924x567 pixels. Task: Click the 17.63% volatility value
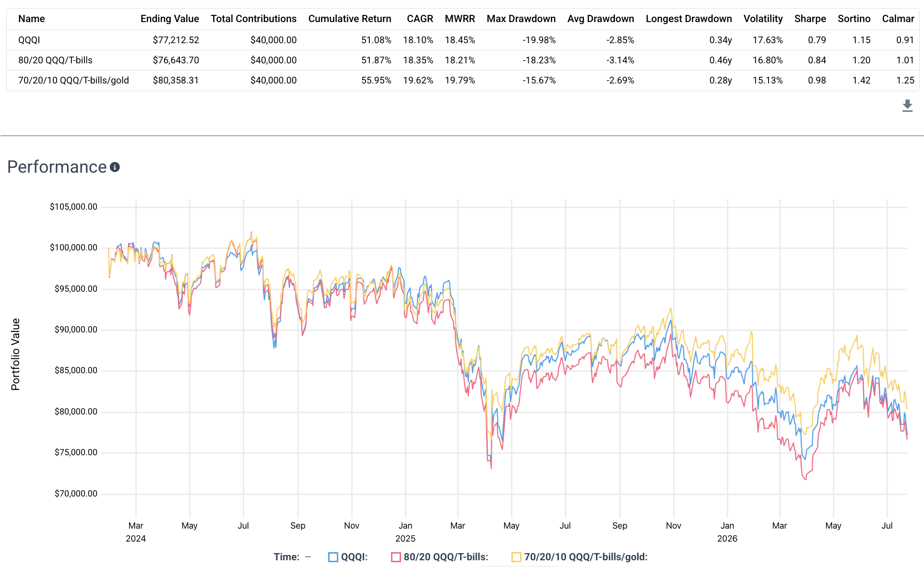tap(768, 40)
